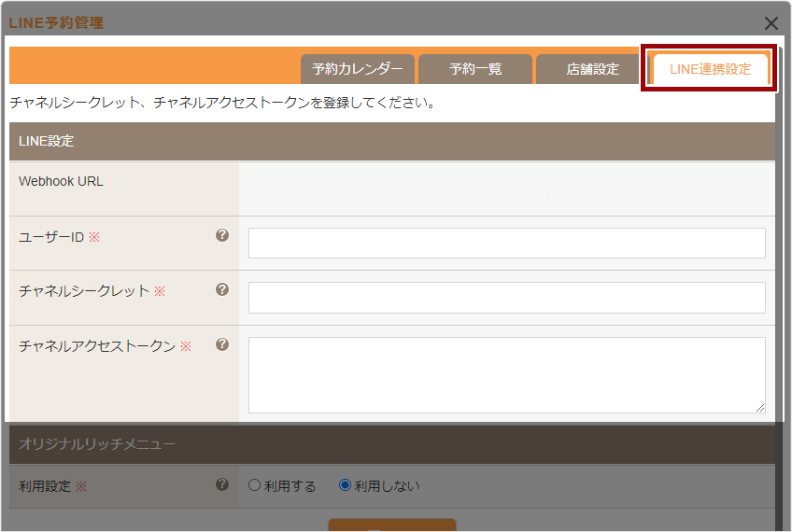Show help for チャネルアクセストークン
The width and height of the screenshot is (792, 532).
coord(222,344)
